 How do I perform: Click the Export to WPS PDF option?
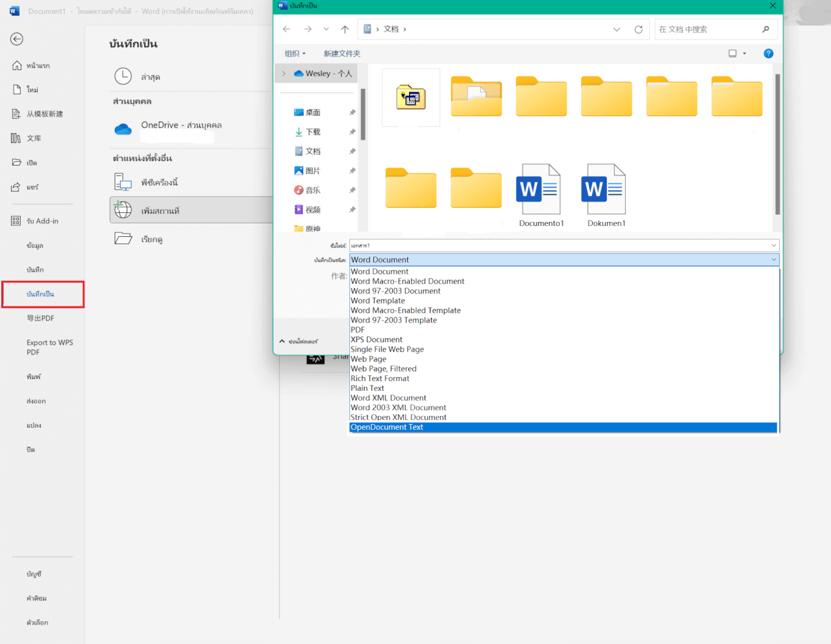tap(51, 347)
